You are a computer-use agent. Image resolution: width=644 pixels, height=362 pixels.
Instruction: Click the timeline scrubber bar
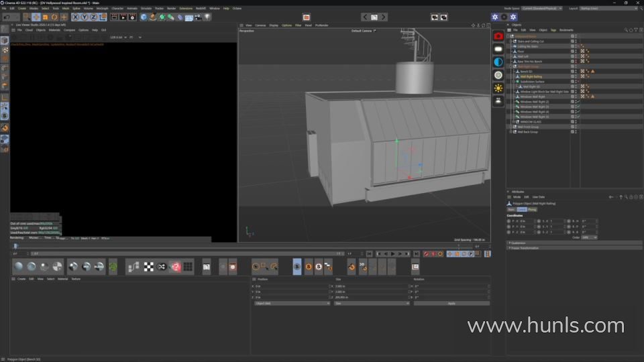point(241,246)
